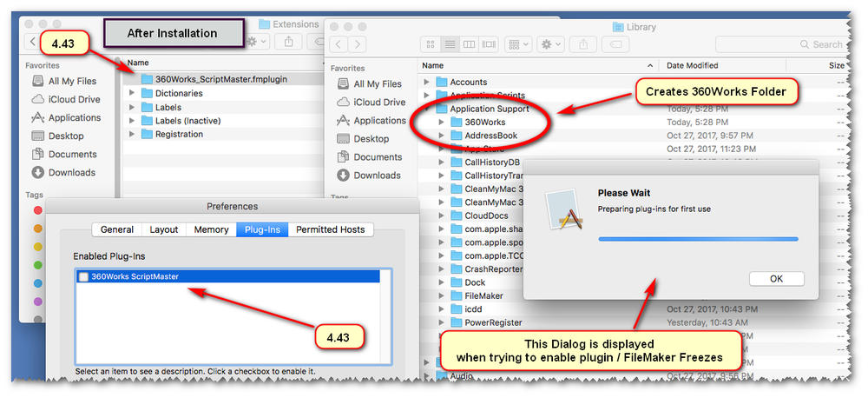Switch Library window to list view
The image size is (868, 398).
pyautogui.click(x=450, y=44)
